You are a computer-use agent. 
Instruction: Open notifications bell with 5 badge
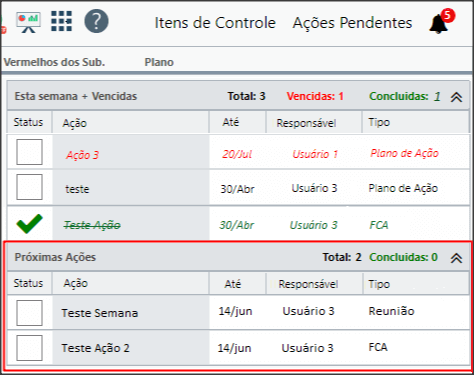click(x=442, y=21)
